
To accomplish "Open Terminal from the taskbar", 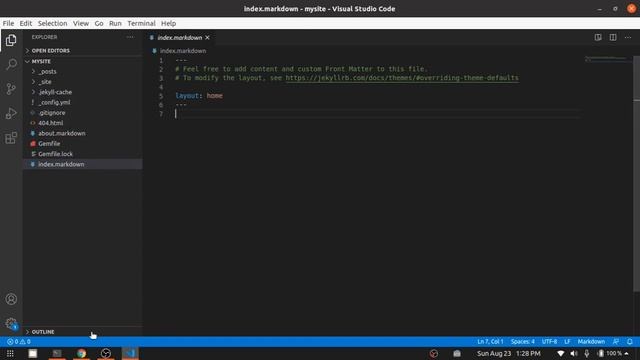I will click(x=57, y=353).
